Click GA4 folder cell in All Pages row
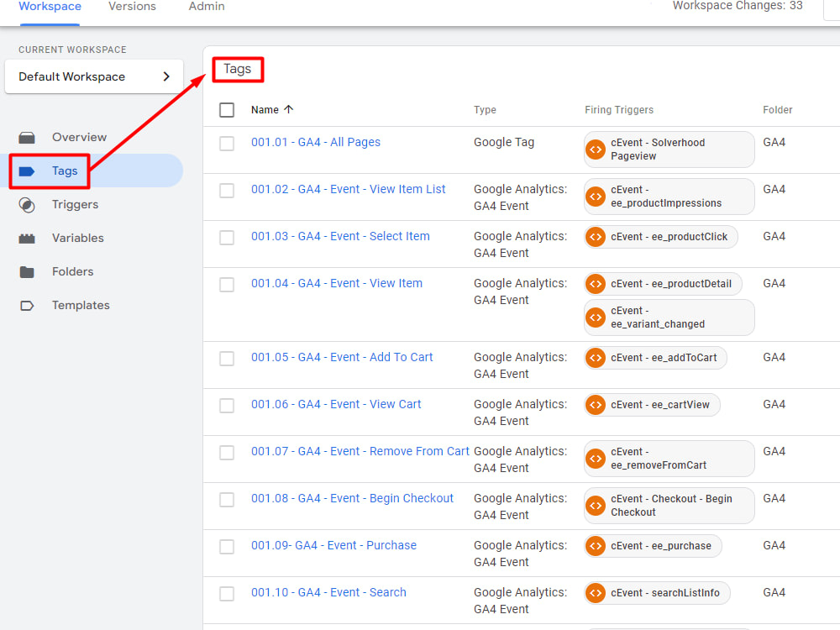Screen dimensions: 840x630 coord(774,143)
